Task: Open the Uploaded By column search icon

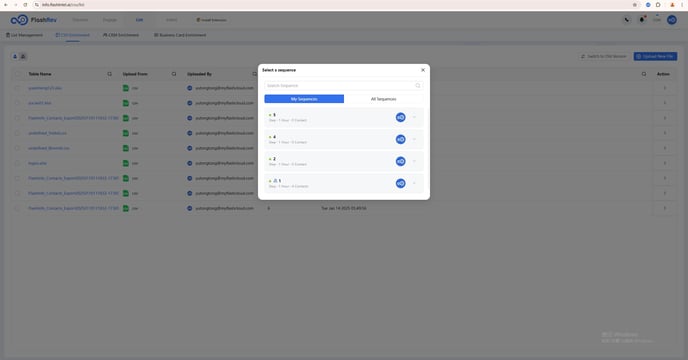Action: (x=254, y=74)
